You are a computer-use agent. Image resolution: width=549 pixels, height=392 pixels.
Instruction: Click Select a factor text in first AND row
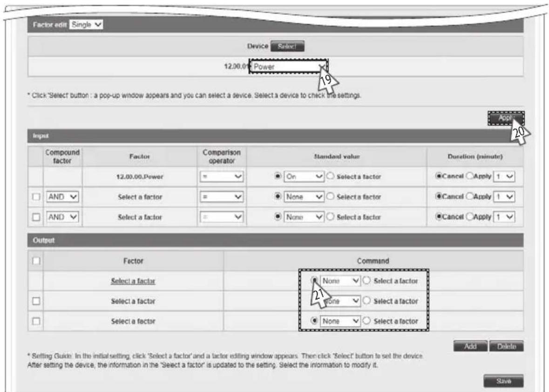[140, 197]
